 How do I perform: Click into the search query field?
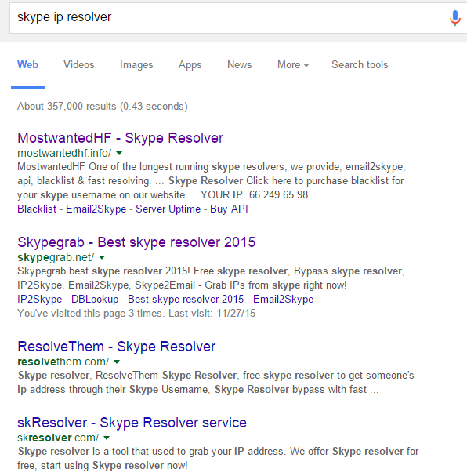pos(227,17)
